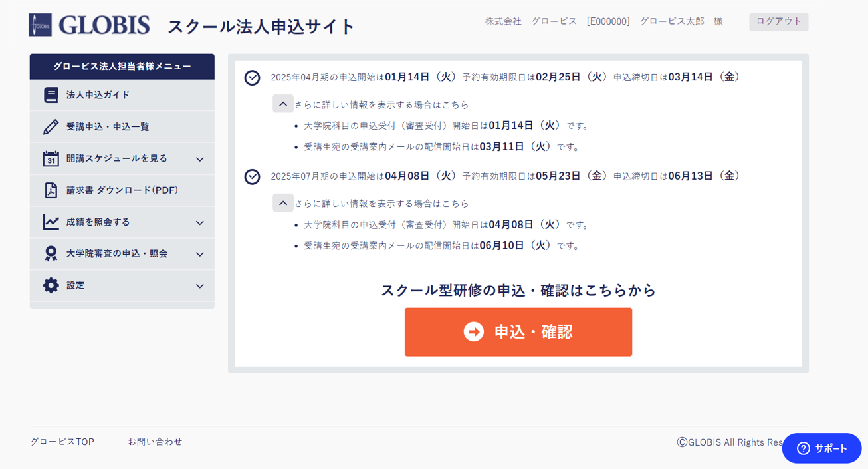Click the ログアウト button
The height and width of the screenshot is (469, 868).
(779, 21)
